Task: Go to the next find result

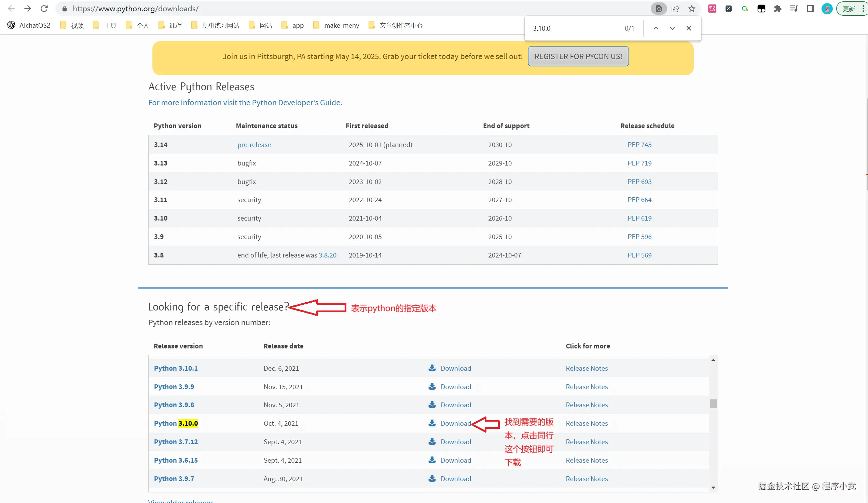Action: pos(672,28)
